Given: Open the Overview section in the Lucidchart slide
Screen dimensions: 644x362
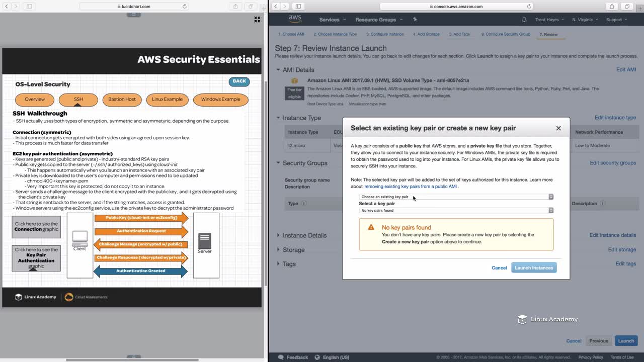Looking at the screenshot, I should 35,99.
